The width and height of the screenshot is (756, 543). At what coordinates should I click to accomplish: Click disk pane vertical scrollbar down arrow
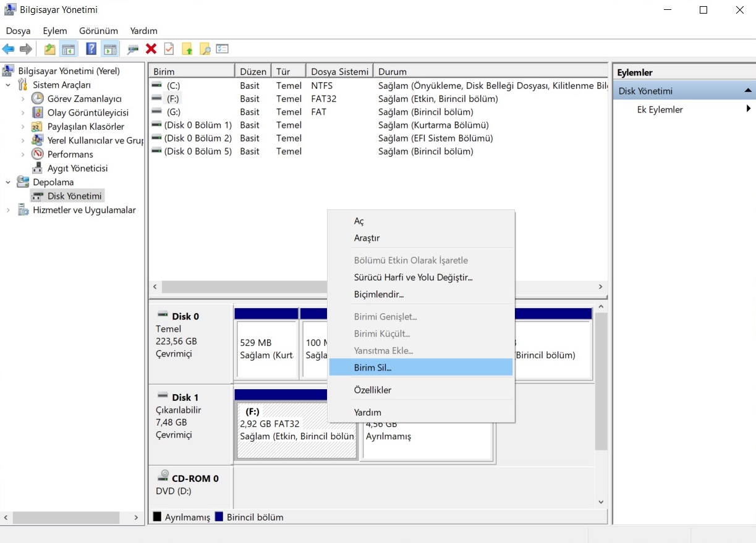(601, 502)
